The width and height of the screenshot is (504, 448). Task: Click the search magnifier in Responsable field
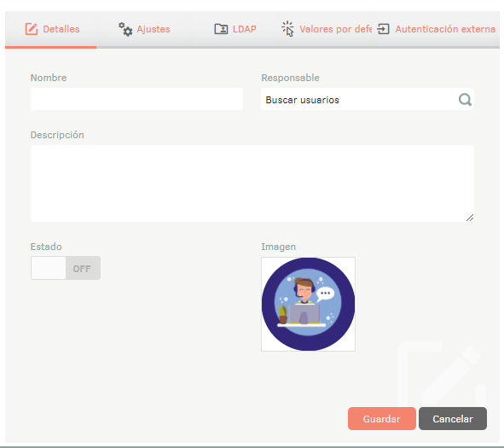pyautogui.click(x=465, y=100)
